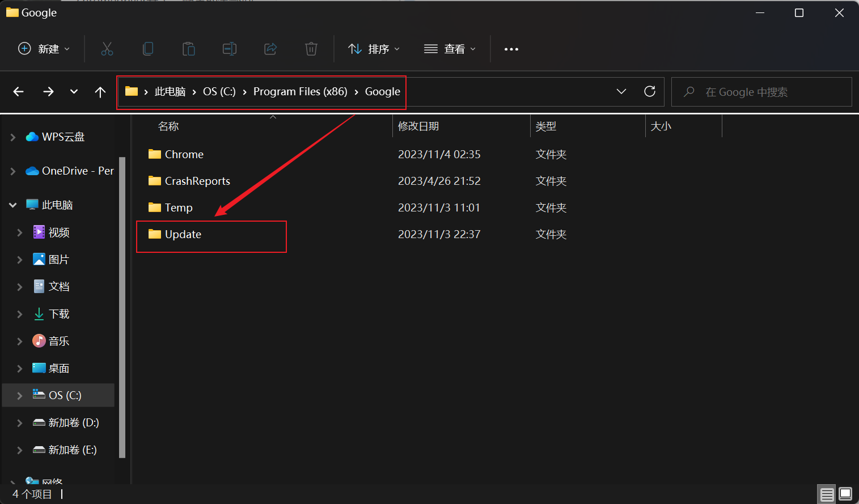Click the Google breadcrumb segment
The width and height of the screenshot is (859, 504).
383,92
